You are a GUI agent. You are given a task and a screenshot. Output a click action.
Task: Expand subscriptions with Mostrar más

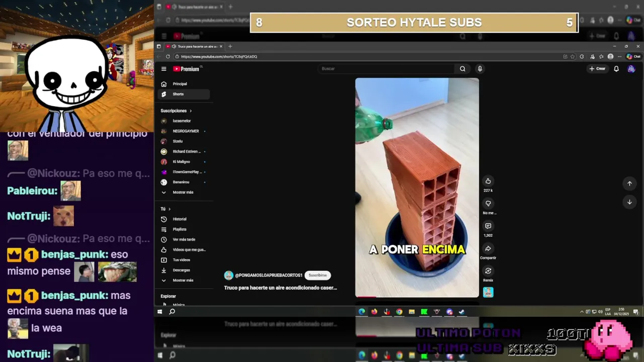[184, 192]
